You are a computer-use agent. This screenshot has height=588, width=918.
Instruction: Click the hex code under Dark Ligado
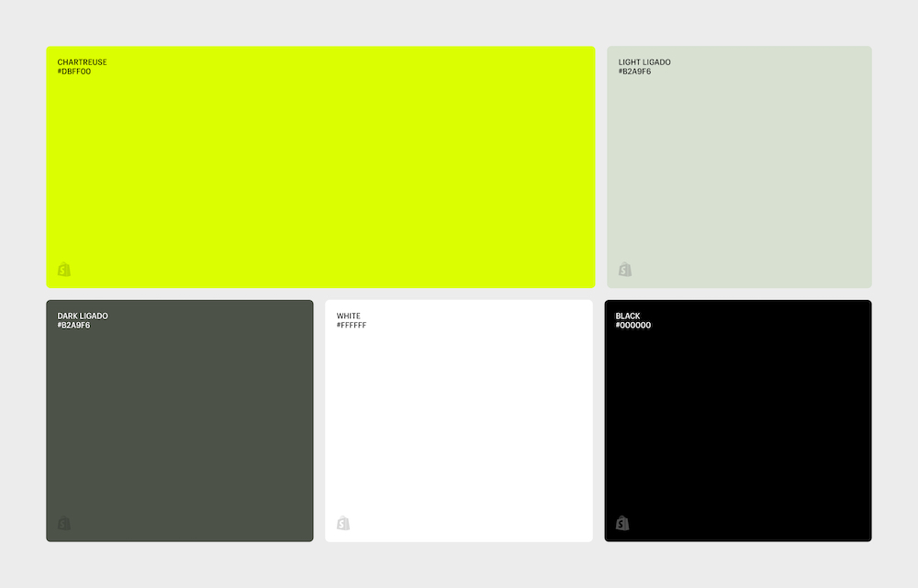[73, 325]
